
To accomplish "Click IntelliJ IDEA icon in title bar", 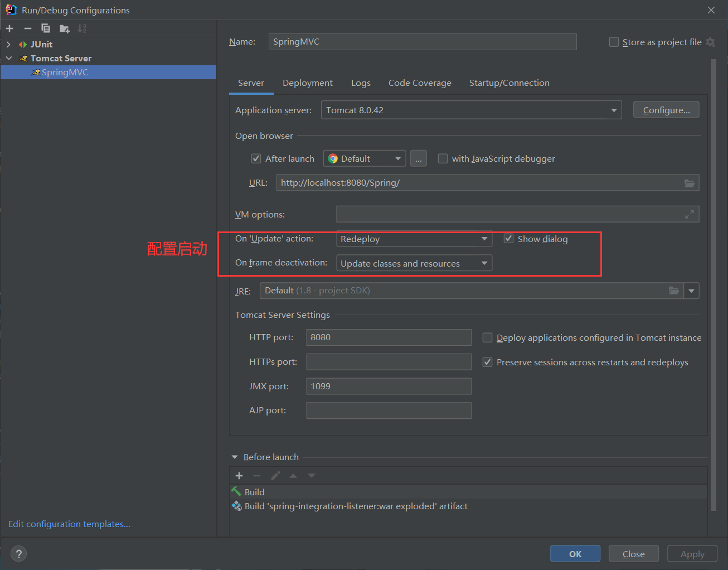I will tap(11, 9).
